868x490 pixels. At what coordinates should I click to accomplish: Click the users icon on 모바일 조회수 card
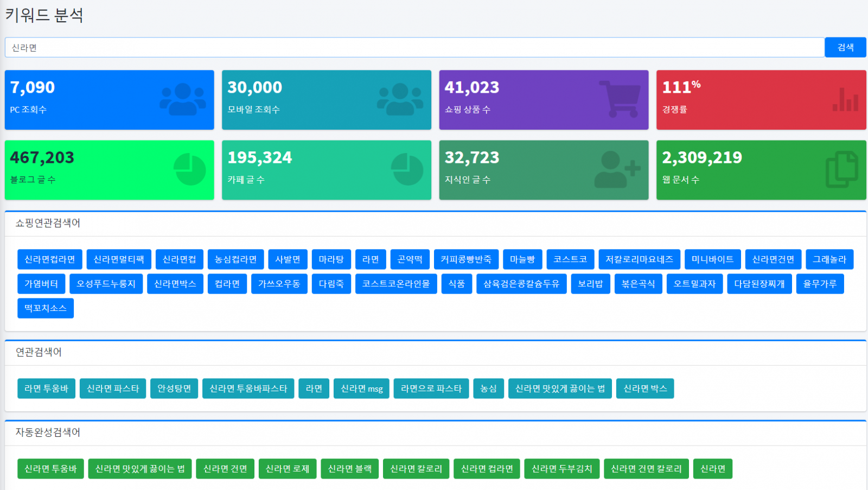tap(400, 99)
